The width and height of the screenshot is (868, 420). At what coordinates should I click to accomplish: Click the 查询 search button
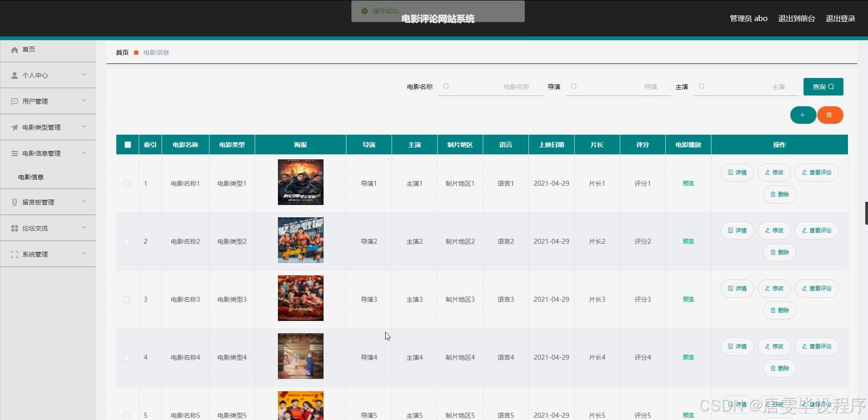(823, 87)
